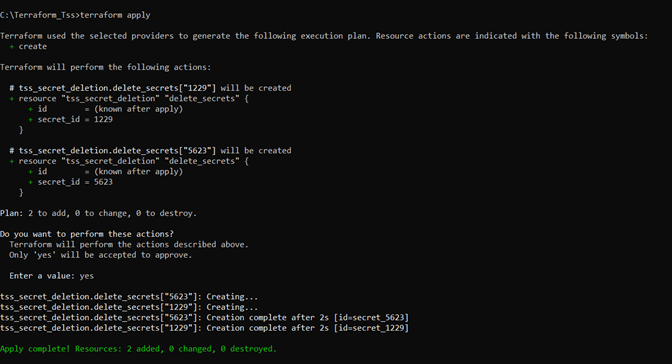Click the plus before the first resource block
This screenshot has width=672, height=364.
12,99
